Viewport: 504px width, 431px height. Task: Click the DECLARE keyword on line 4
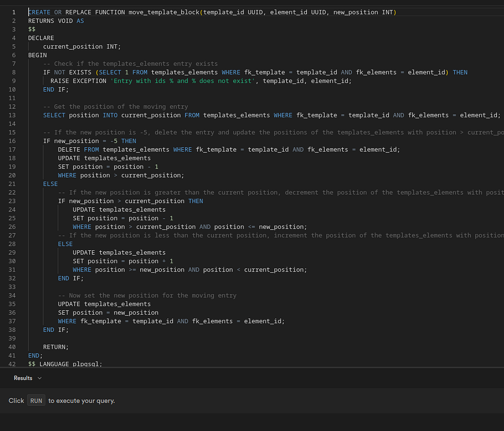41,38
